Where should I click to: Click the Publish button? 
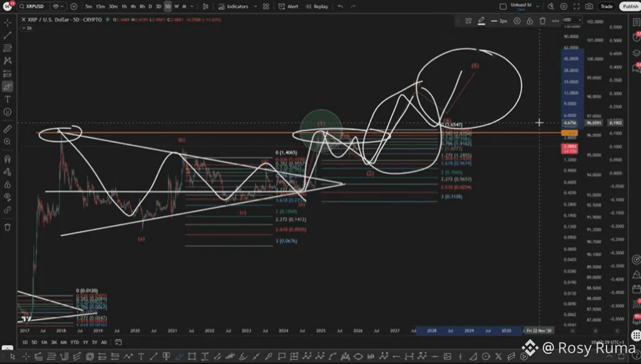630,6
